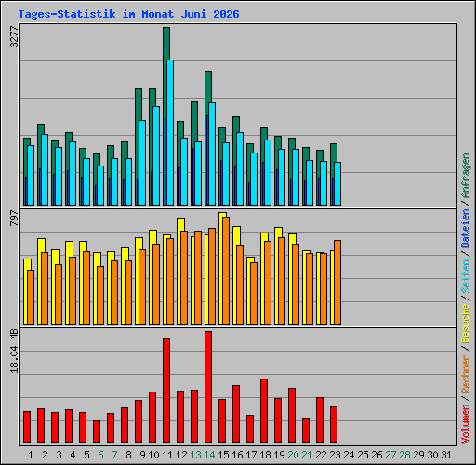The width and height of the screenshot is (476, 465).
Task: Click the blue 'Dateien' legend word
Action: coord(466,229)
